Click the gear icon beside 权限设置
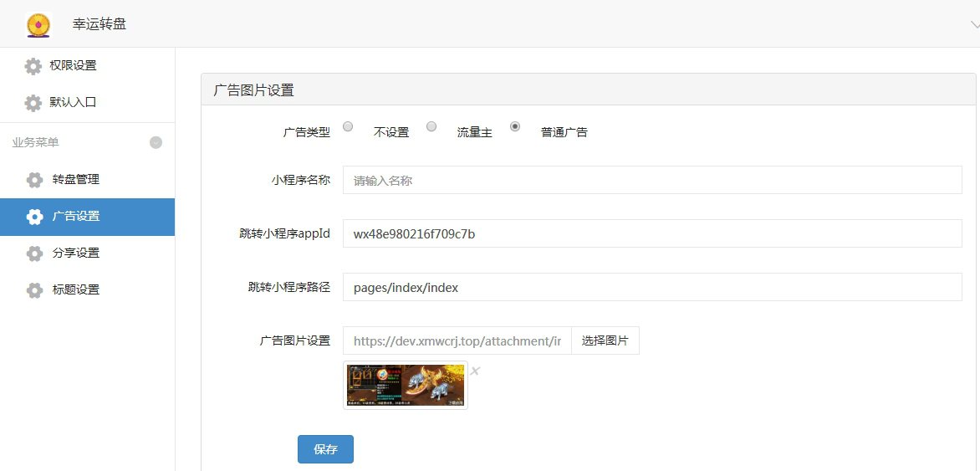Viewport: 980px width, 471px height. (x=33, y=66)
